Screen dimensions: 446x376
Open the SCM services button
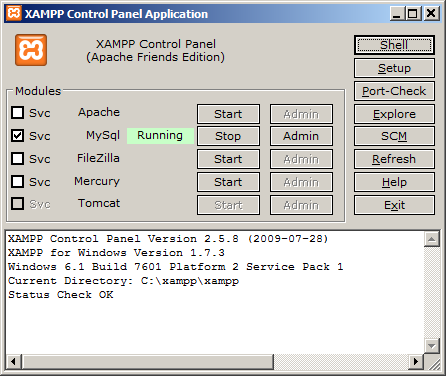coord(394,136)
